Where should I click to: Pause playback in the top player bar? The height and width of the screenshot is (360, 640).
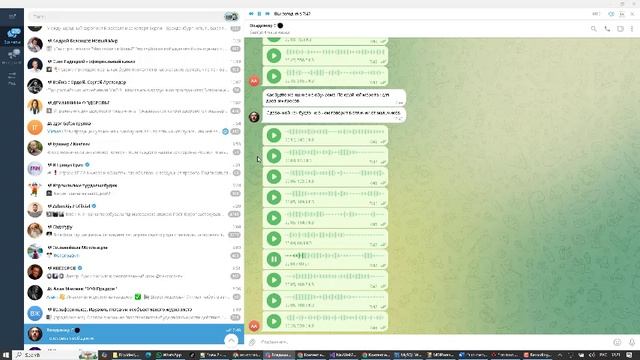[259, 14]
